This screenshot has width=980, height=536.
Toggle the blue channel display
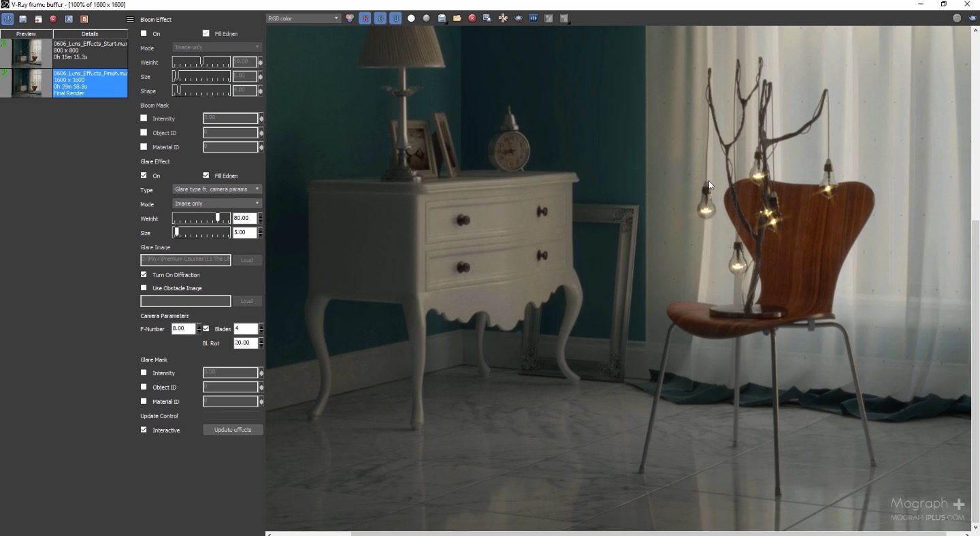pos(396,18)
